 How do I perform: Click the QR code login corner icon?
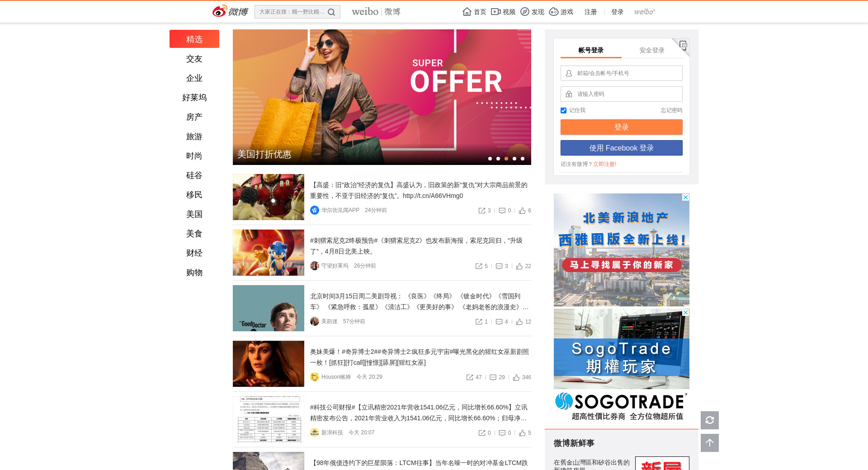click(683, 45)
